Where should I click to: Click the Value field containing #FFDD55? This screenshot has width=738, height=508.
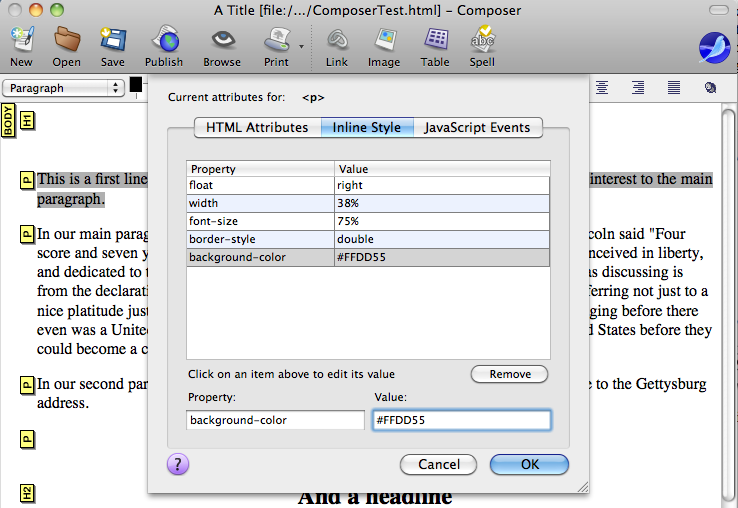pos(460,420)
